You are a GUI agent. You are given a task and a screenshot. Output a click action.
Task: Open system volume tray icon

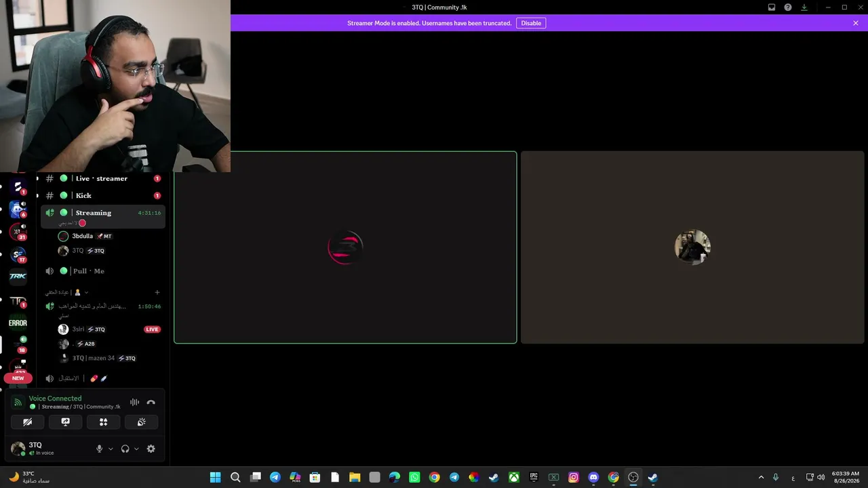tap(821, 477)
